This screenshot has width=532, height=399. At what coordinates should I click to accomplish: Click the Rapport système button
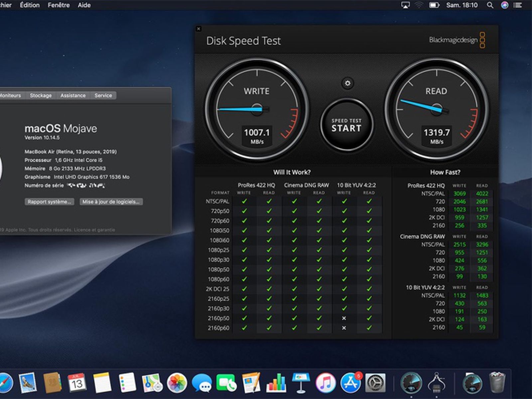click(49, 202)
